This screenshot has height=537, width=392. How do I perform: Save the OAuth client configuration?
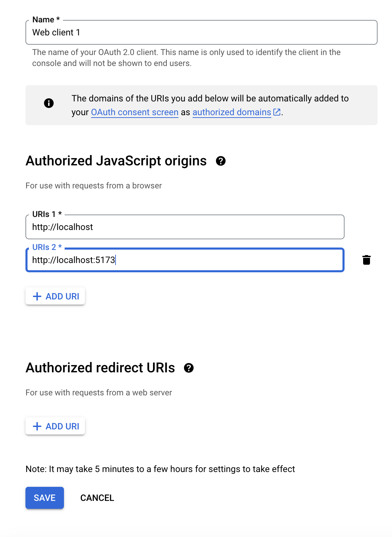[44, 497]
